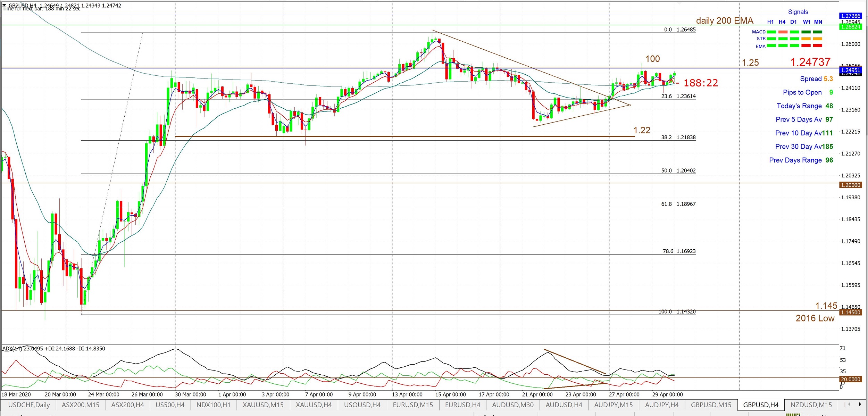Open the AUDJPY,H4 chart tab
868x416 pixels.
(662, 405)
